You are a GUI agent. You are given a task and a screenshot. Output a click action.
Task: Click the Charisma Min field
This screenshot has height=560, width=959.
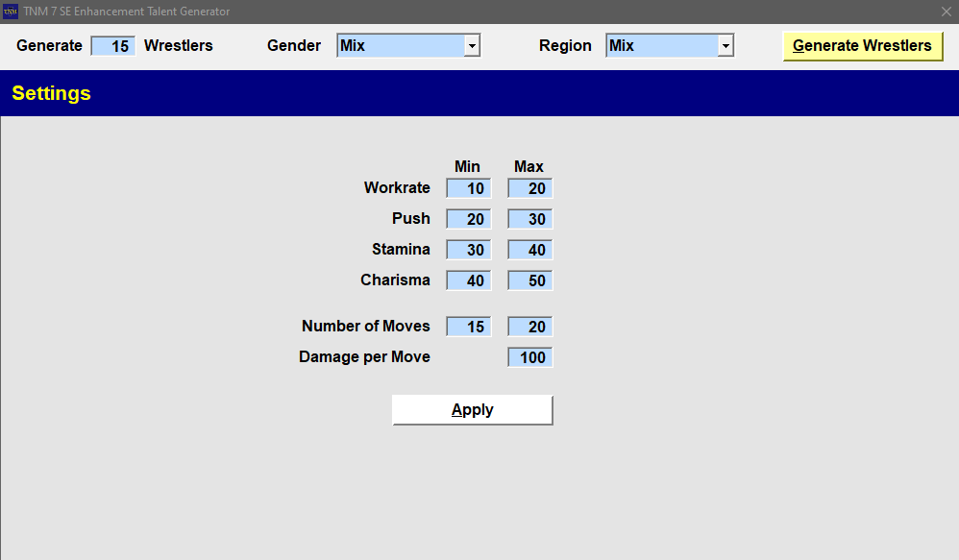click(469, 280)
